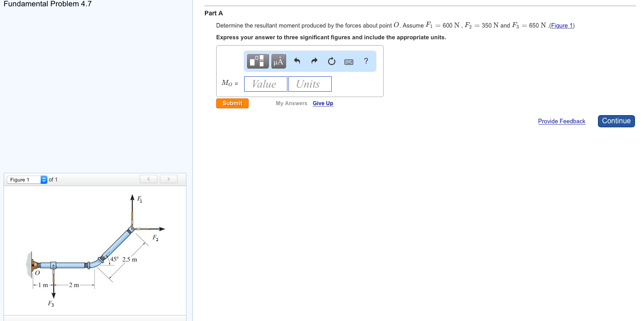This screenshot has width=644, height=321.
Task: Advance figures with the right chevron arrow
Action: pyautogui.click(x=168, y=179)
